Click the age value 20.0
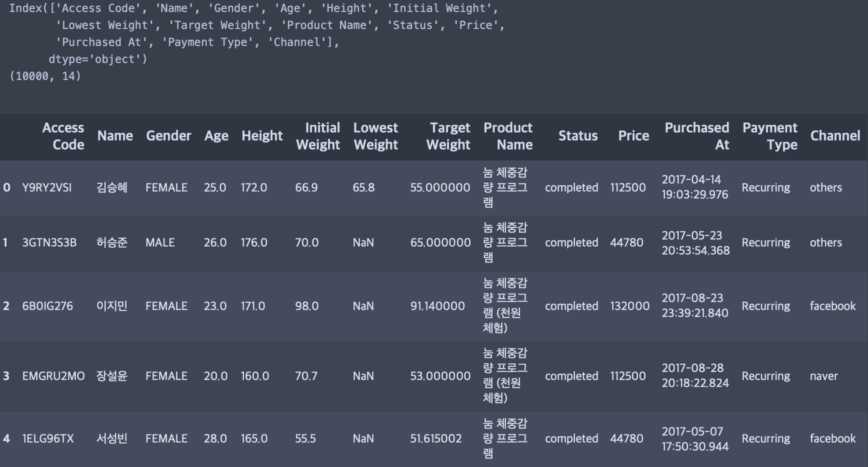868x467 pixels. click(x=215, y=376)
